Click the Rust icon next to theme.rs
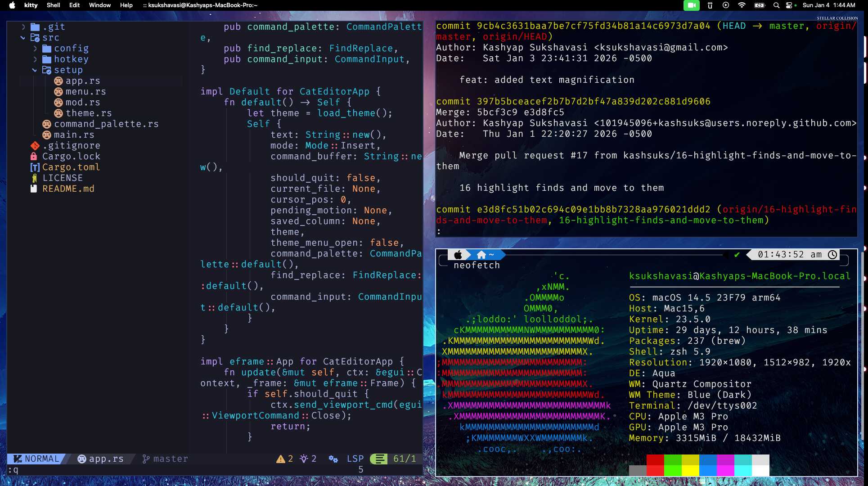868x486 pixels. [x=58, y=113]
